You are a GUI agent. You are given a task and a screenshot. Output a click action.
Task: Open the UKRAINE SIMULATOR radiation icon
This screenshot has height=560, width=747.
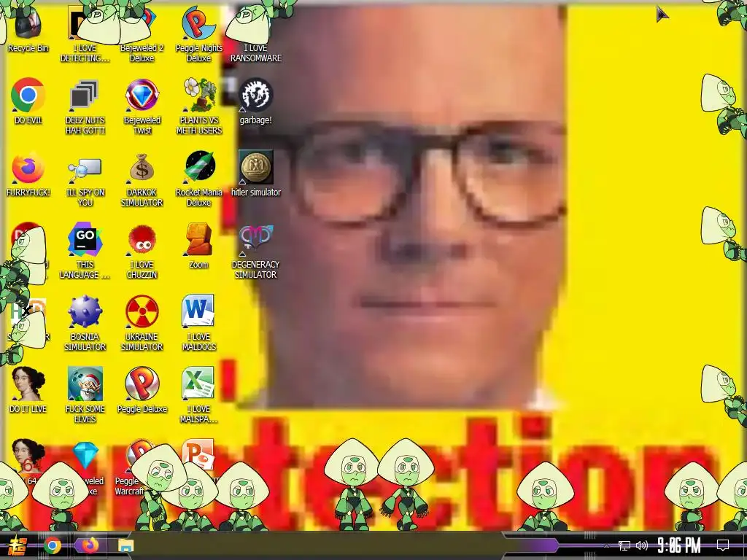point(142,311)
